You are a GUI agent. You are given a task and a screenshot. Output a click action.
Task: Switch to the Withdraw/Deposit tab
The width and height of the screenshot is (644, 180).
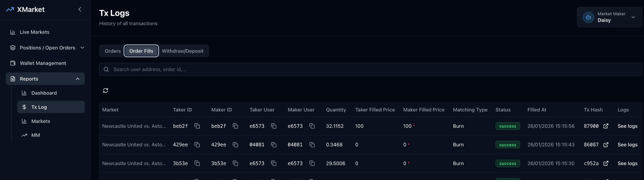click(x=182, y=51)
